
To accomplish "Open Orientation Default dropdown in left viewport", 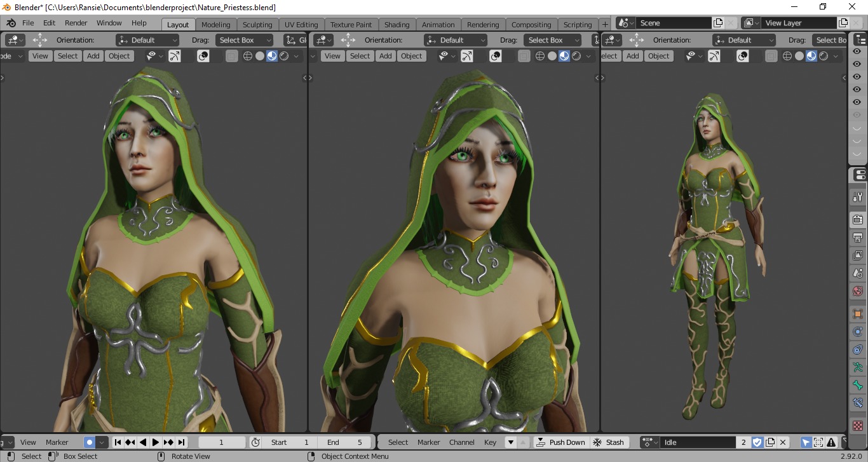I will click(x=148, y=40).
